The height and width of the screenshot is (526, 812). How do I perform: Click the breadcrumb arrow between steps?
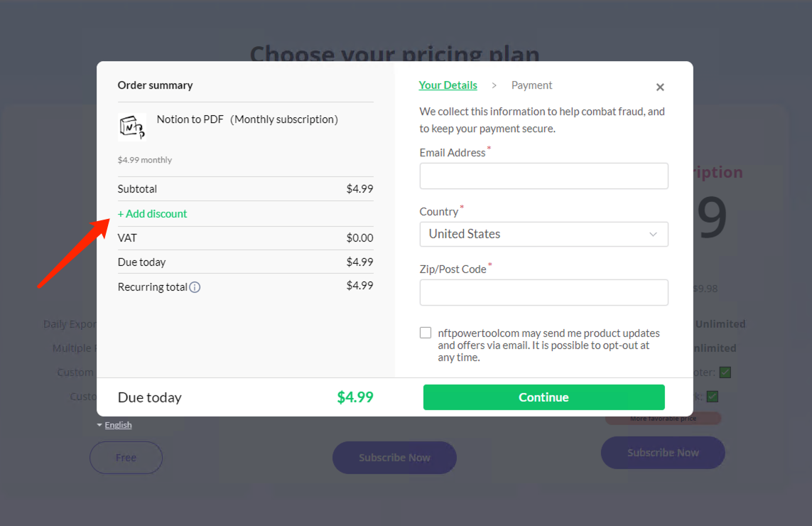coord(494,85)
